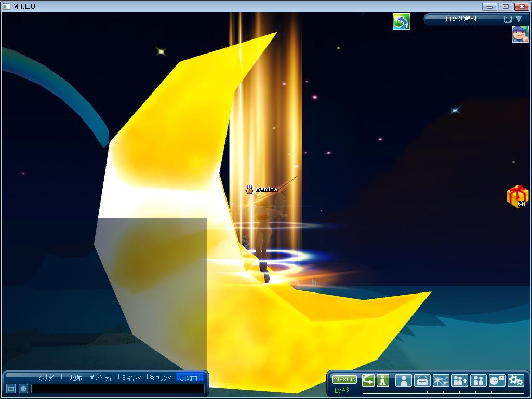Image resolution: width=532 pixels, height=399 pixels.
Task: Click the add friend icon
Action: click(459, 380)
